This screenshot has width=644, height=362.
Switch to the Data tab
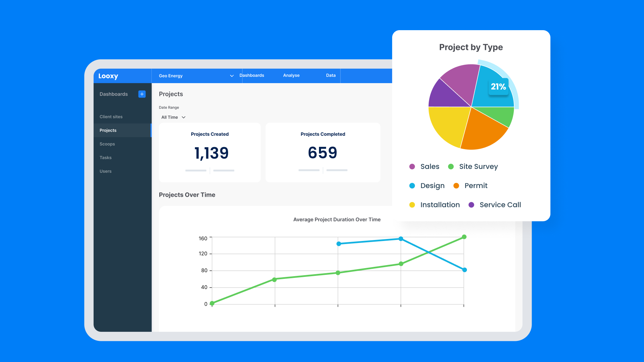[x=331, y=75]
